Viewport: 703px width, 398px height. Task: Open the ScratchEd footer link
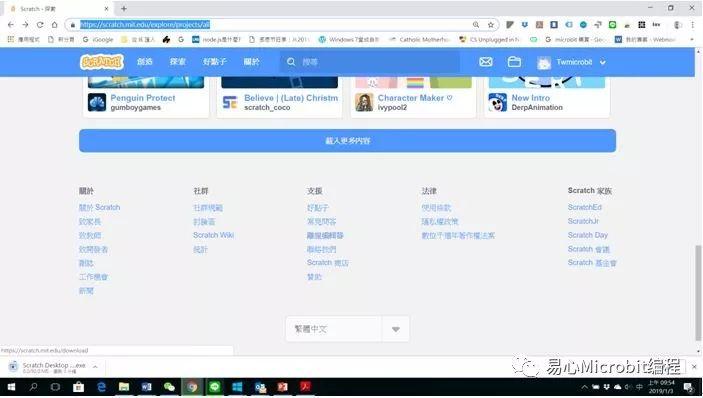tap(585, 207)
